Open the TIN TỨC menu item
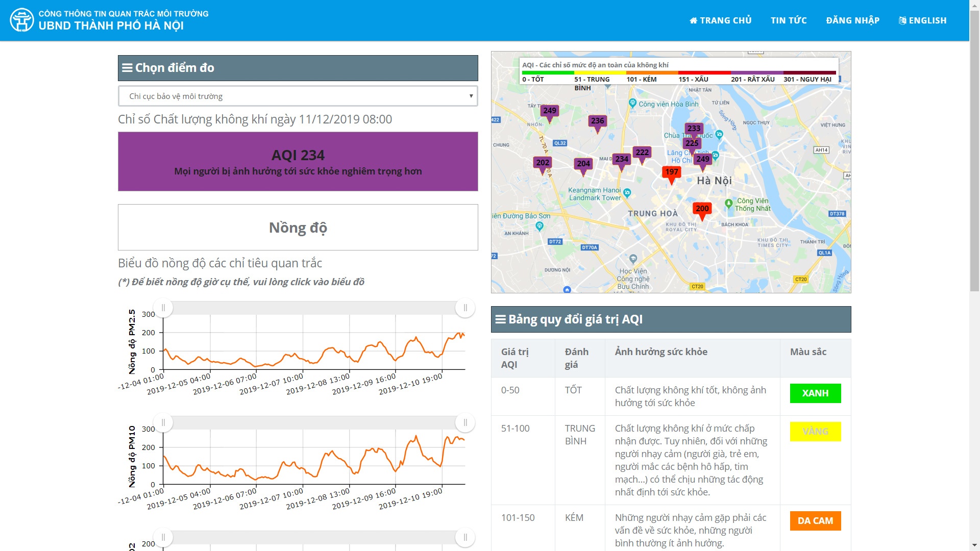This screenshot has width=980, height=551. coord(789,20)
